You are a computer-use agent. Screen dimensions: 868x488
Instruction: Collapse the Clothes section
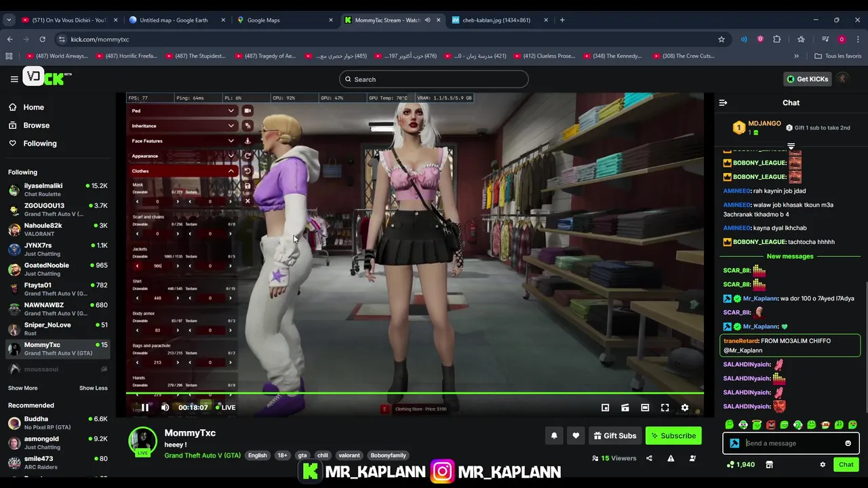pyautogui.click(x=183, y=171)
